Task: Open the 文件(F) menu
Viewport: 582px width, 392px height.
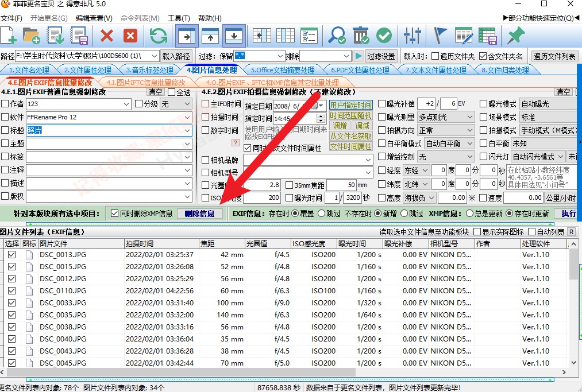Action: [x=11, y=18]
